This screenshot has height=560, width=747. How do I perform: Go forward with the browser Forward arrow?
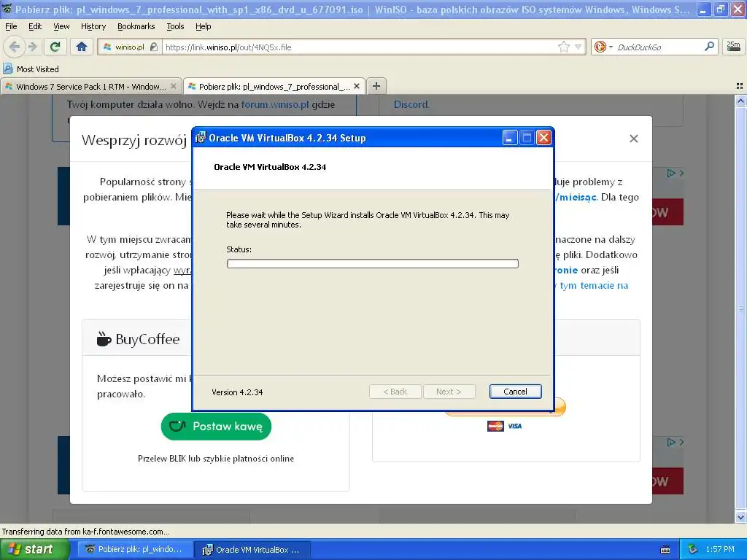click(x=32, y=47)
